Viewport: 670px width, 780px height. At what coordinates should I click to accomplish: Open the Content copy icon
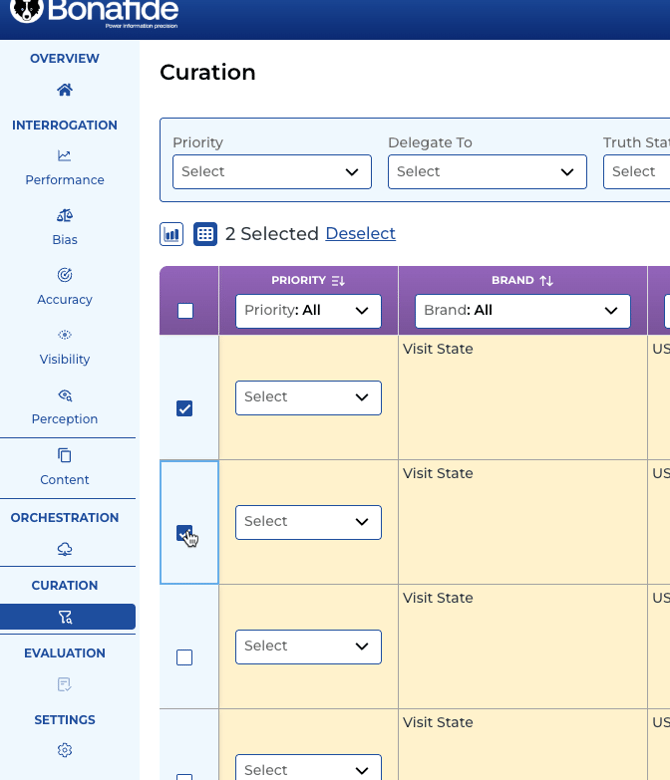tap(65, 456)
